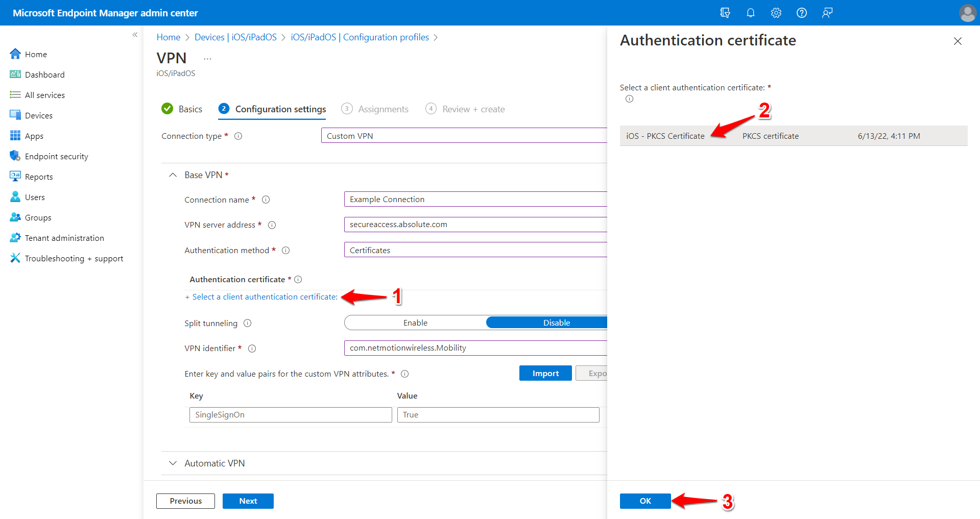
Task: Open the settings gear in the top bar
Action: (x=776, y=13)
